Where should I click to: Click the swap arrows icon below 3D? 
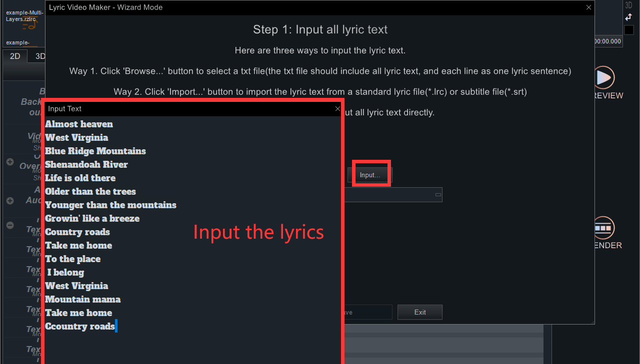pyautogui.click(x=628, y=17)
